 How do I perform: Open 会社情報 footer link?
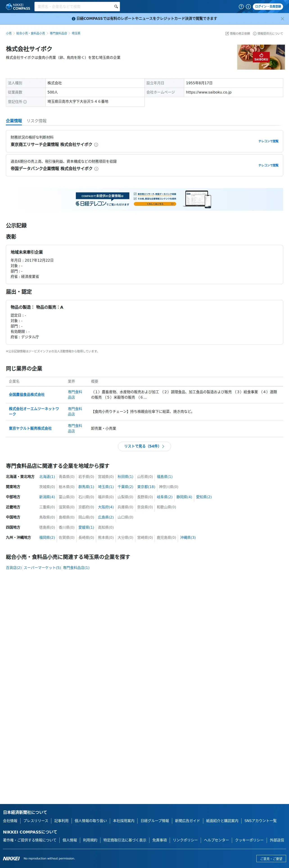pos(10,821)
